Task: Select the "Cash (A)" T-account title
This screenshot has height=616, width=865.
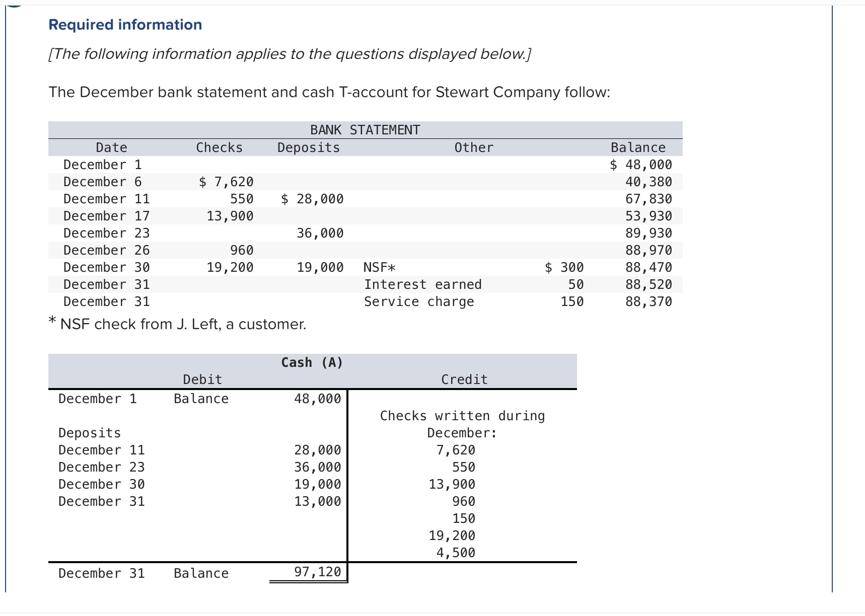Action: [x=312, y=362]
